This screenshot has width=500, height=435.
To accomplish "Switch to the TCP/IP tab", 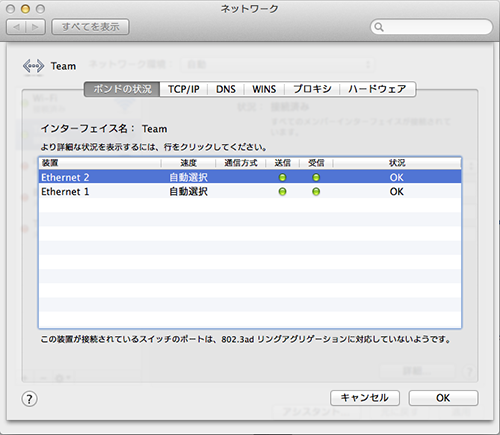I will (184, 89).
